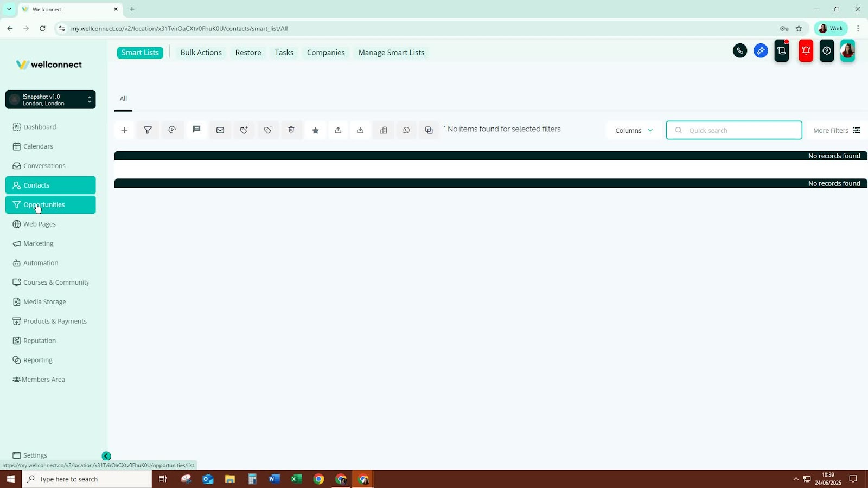Open the phone dialer icon

pos(740,51)
